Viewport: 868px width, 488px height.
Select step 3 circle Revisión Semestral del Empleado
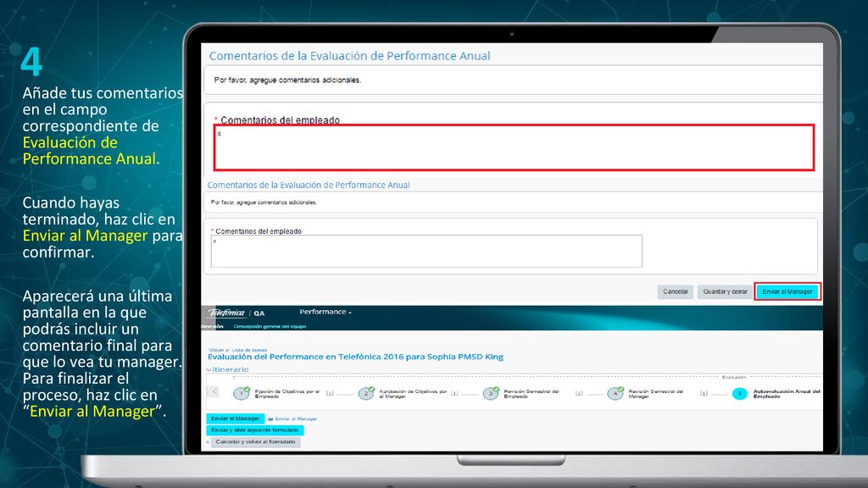coord(491,393)
